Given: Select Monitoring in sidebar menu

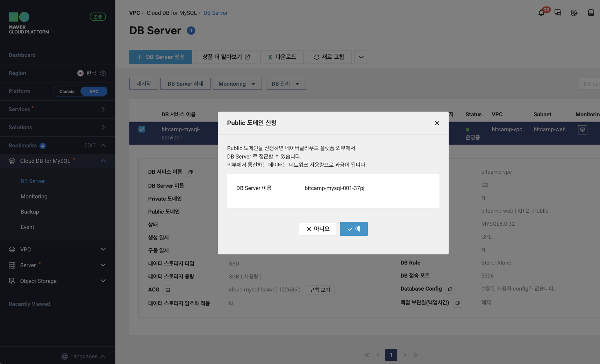Looking at the screenshot, I should [34, 197].
